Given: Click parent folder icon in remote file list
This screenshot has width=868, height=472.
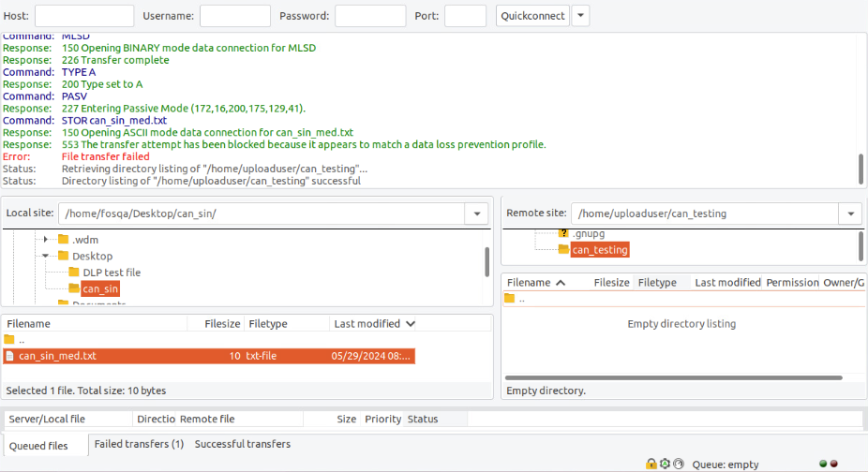Looking at the screenshot, I should [510, 299].
